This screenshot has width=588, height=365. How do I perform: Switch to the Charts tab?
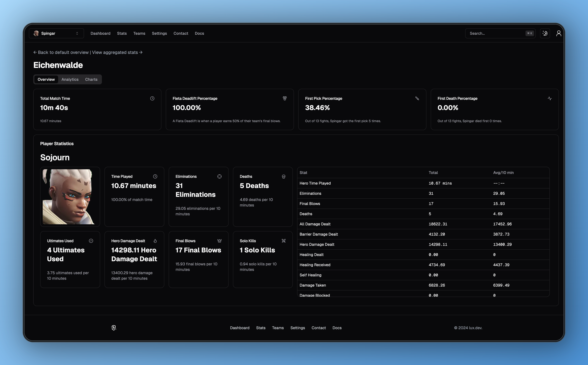tap(91, 79)
